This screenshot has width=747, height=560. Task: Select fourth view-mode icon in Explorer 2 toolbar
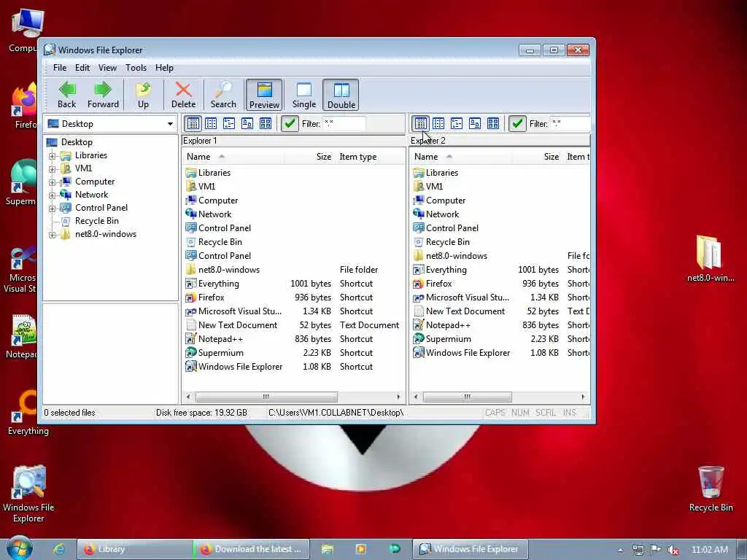tap(475, 124)
